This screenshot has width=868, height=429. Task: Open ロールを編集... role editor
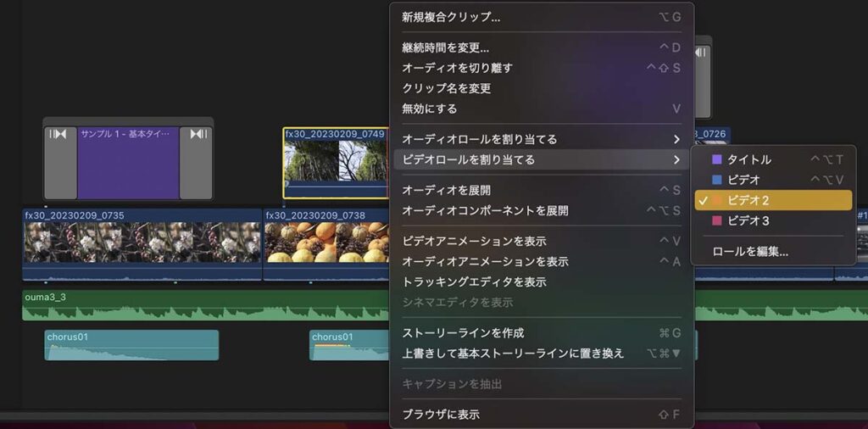click(x=749, y=251)
